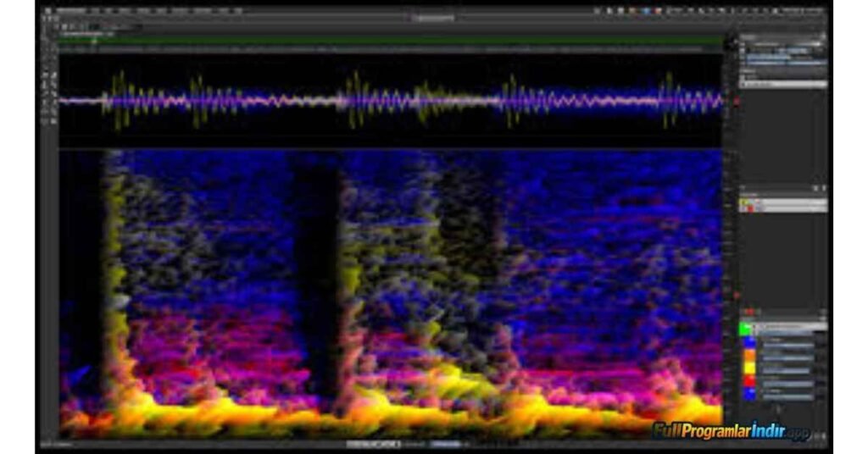Pick the yellow color swatch
This screenshot has width=868, height=454.
tap(749, 368)
